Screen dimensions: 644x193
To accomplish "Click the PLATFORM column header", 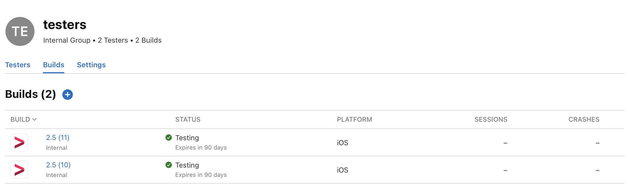I will [354, 119].
